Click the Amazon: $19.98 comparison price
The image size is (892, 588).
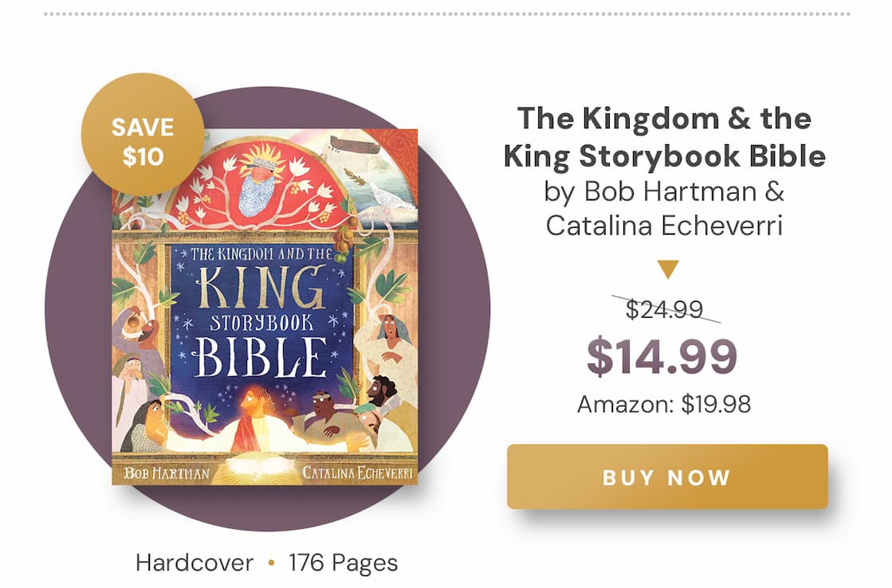[x=663, y=405]
